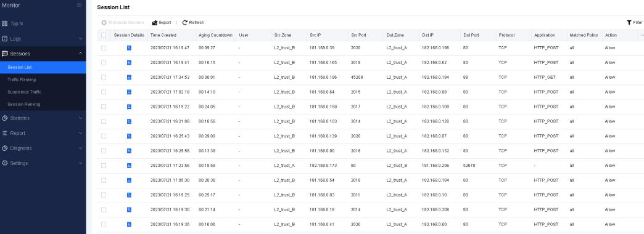This screenshot has height=234, width=644.
Task: Toggle the select-all checkbox in table header
Action: pyautogui.click(x=104, y=35)
